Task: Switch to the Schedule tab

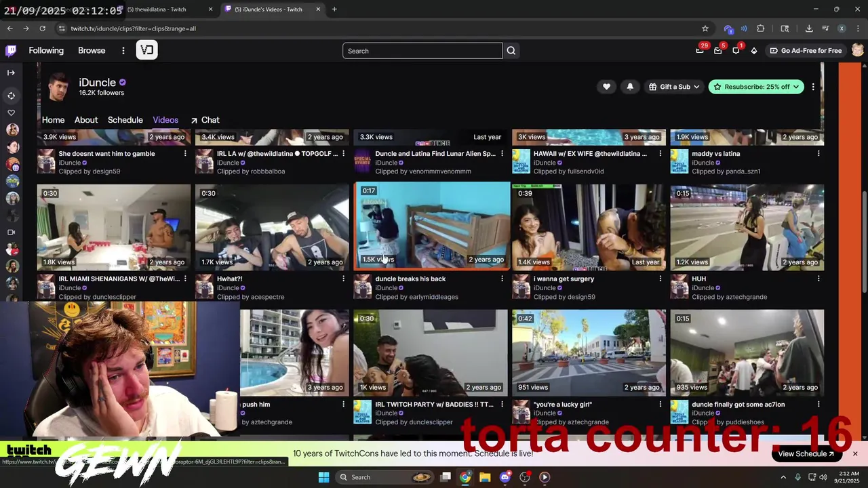Action: click(x=125, y=120)
